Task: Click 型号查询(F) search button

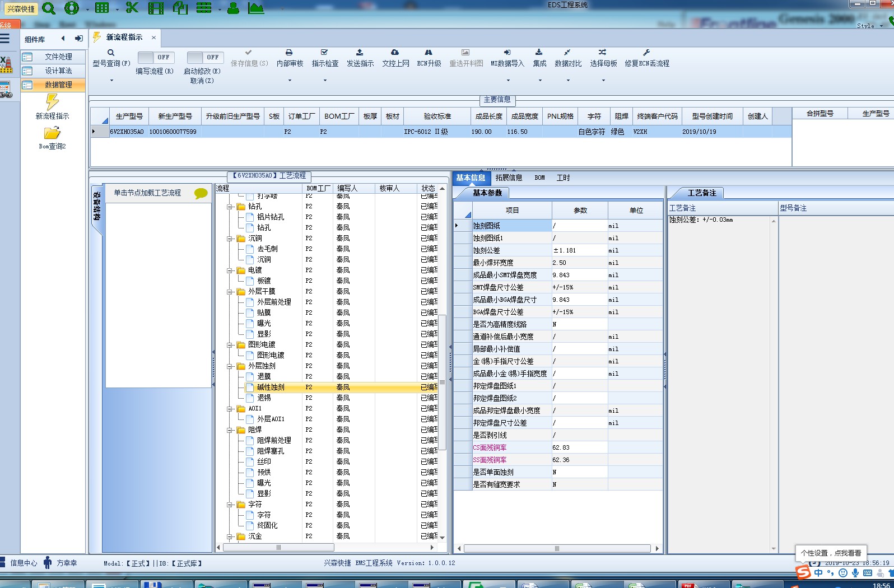Action: pos(111,58)
